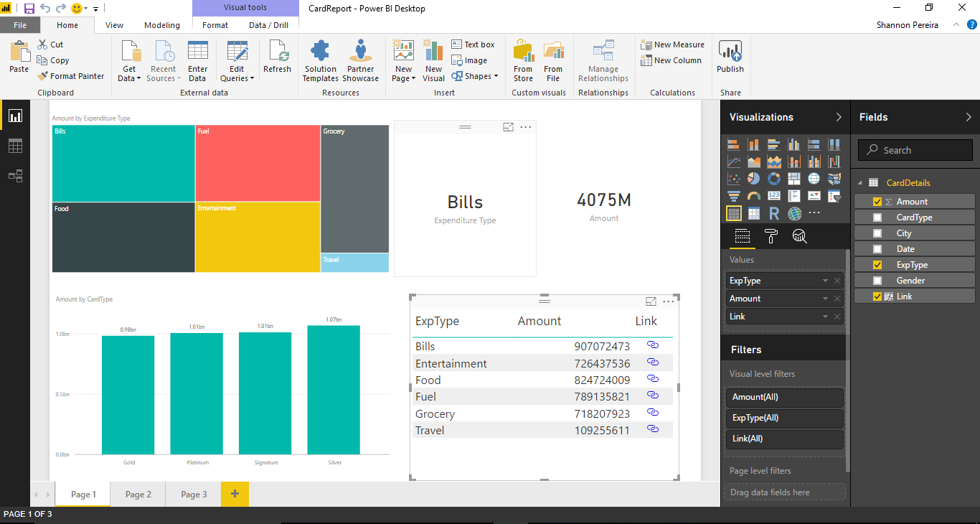Click the yellow add page button

(x=235, y=494)
